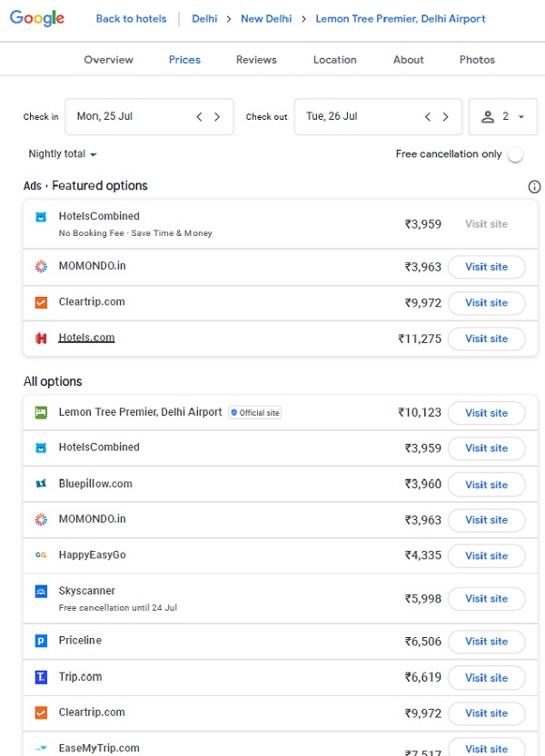
Task: Move check-in date to previous day
Action: tap(199, 117)
